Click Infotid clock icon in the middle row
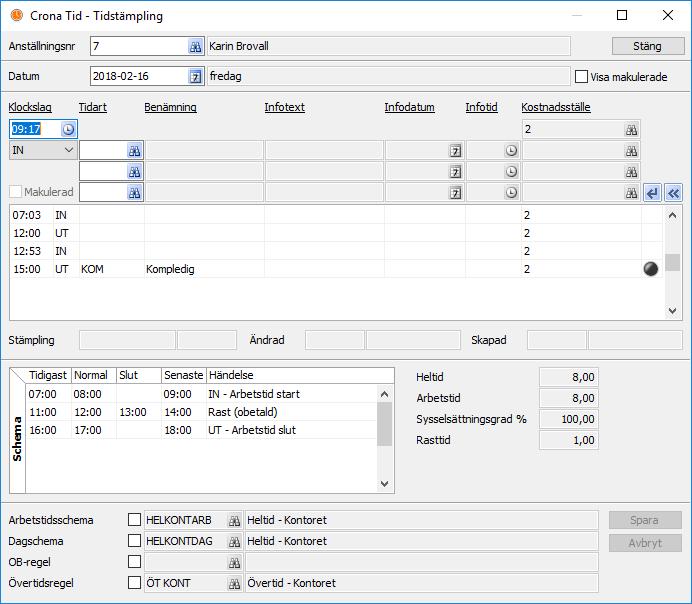The image size is (692, 604). [511, 171]
